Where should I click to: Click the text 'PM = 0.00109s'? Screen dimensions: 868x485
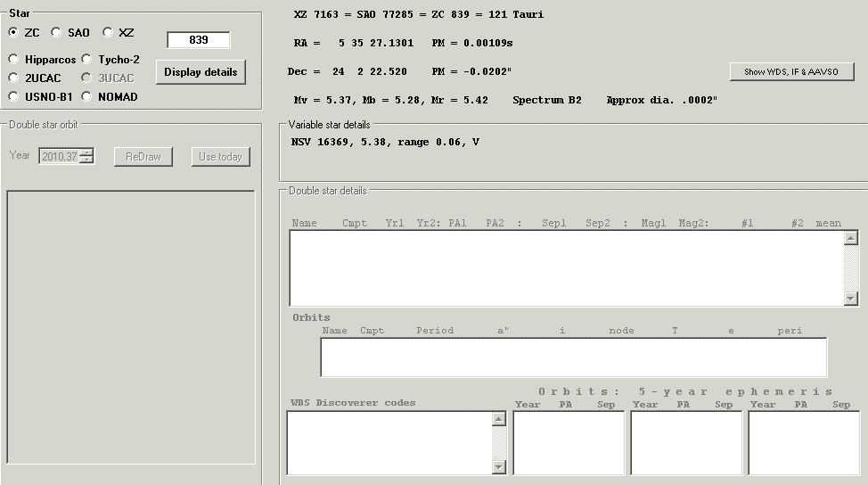click(472, 43)
